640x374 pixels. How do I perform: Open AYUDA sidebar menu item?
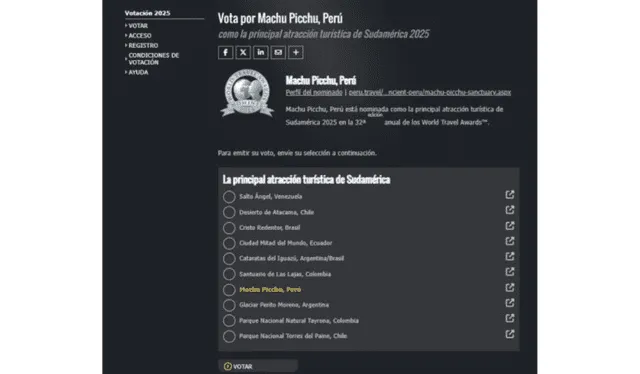138,72
